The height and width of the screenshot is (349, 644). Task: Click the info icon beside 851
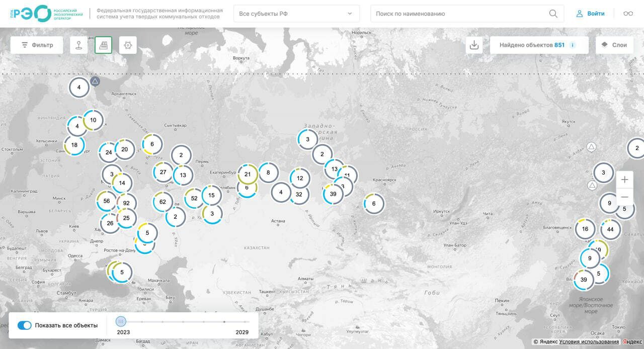(572, 45)
